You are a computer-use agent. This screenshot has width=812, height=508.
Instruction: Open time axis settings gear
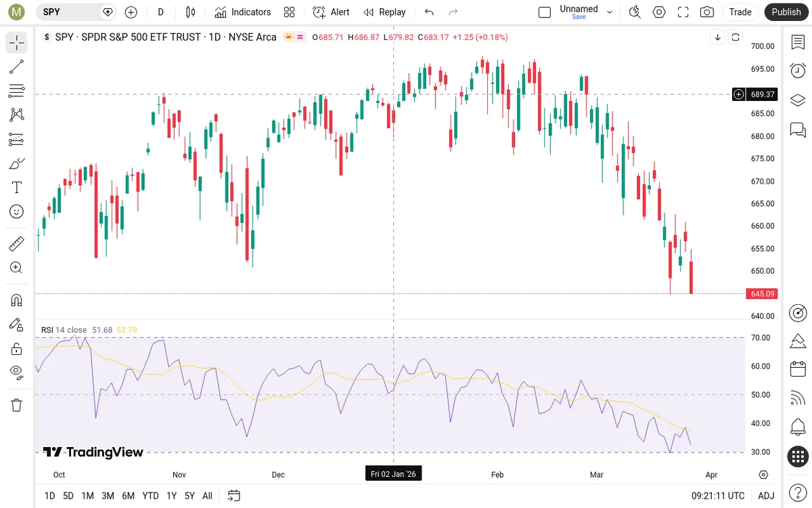[x=764, y=474]
